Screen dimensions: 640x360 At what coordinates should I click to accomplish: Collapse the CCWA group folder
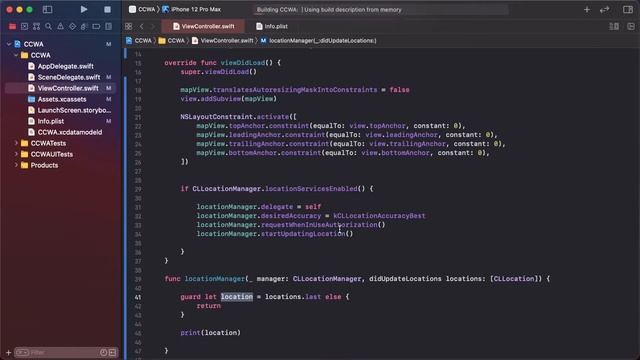(16, 55)
